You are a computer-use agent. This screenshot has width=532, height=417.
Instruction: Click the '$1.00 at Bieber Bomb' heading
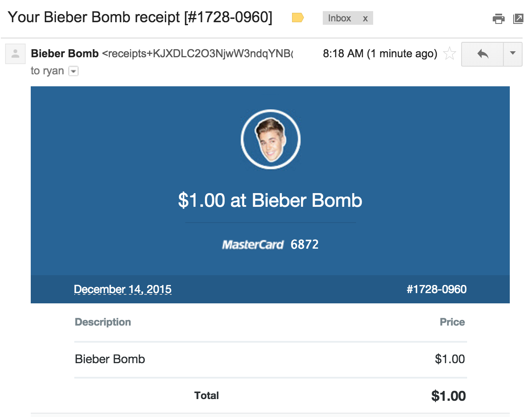pos(270,200)
